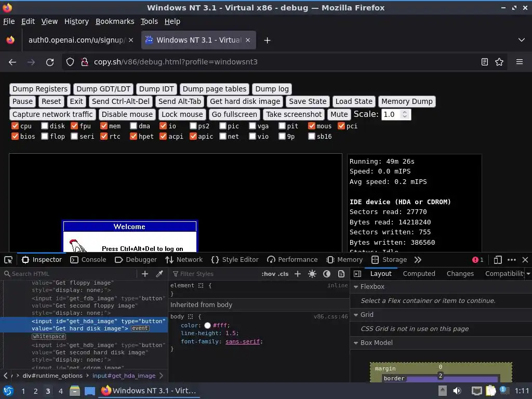The image size is (532, 399).
Task: Collapse the Grid section
Action: pos(356,315)
